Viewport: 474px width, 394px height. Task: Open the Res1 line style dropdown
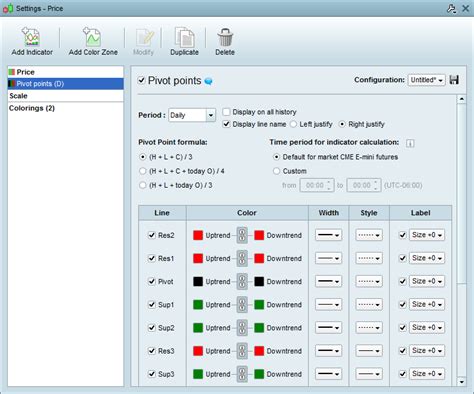369,258
